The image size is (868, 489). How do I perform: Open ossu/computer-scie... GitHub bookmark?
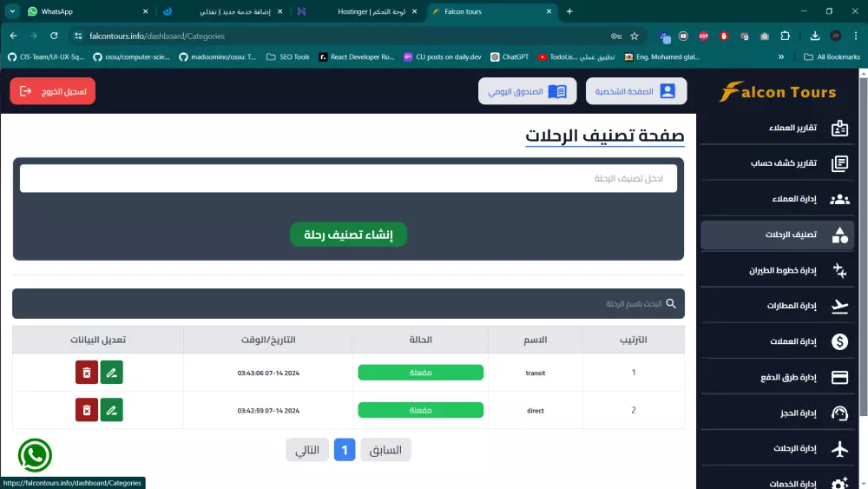click(131, 57)
